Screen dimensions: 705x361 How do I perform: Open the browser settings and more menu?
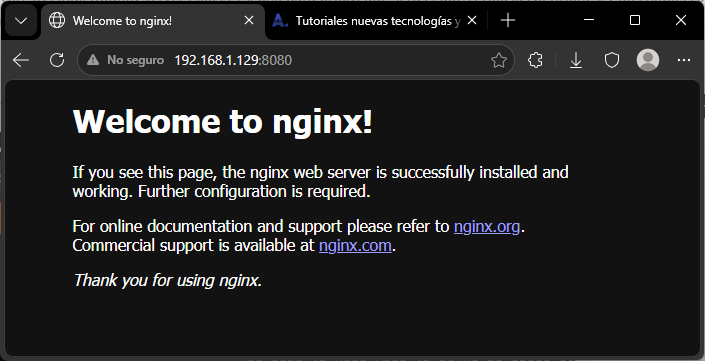click(x=683, y=60)
